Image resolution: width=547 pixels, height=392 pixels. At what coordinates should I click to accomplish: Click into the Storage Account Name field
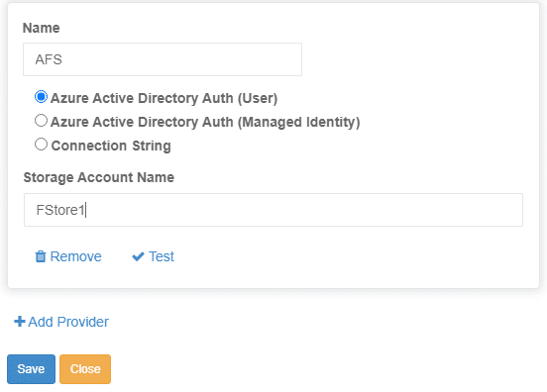click(273, 210)
